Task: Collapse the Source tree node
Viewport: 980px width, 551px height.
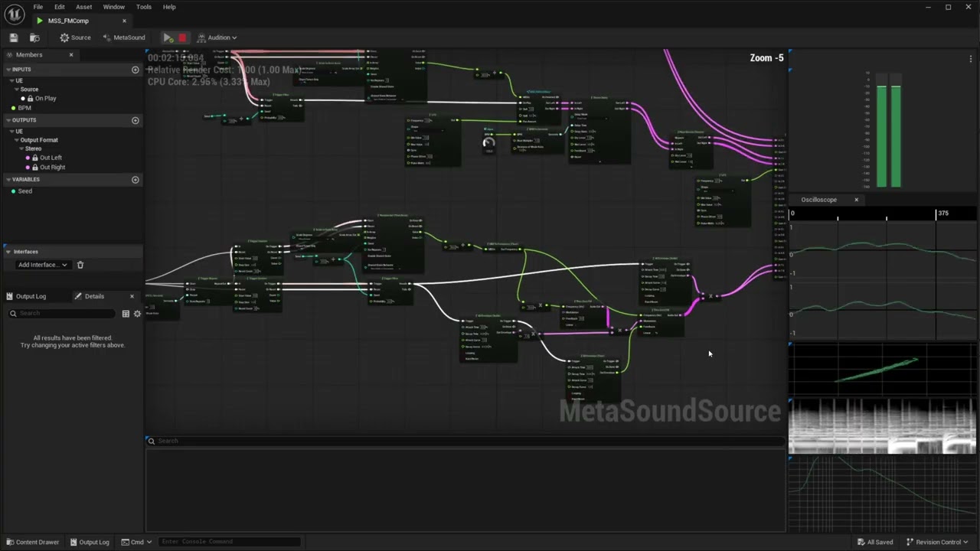Action: click(x=15, y=90)
